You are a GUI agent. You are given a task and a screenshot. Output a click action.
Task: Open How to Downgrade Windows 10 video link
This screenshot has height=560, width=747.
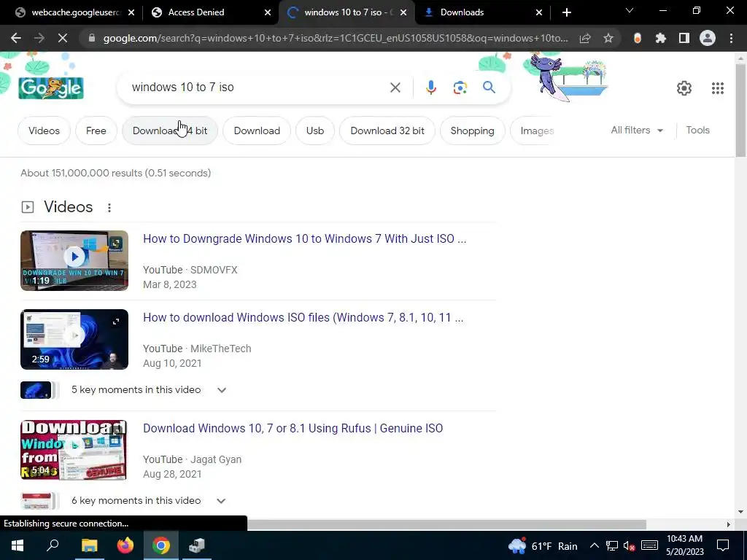pos(304,239)
